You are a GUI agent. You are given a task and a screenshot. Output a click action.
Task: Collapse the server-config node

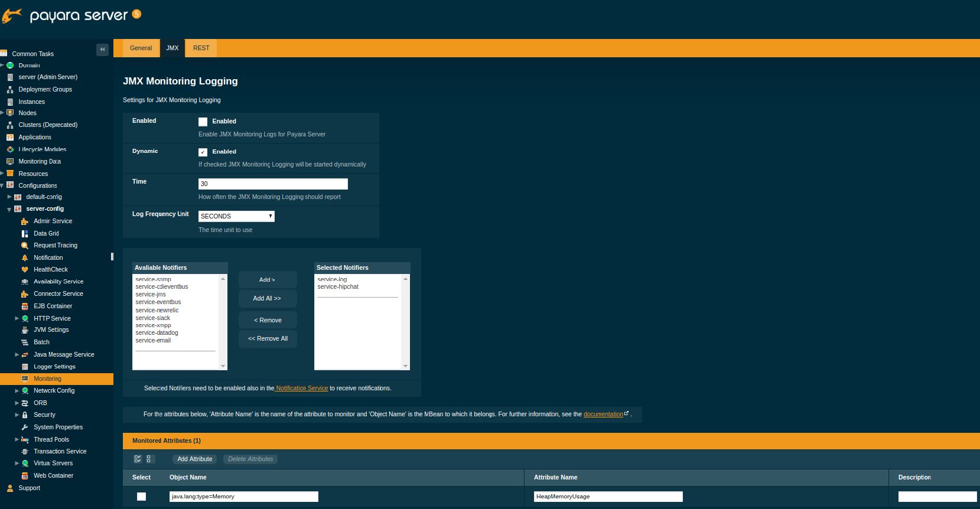(x=9, y=209)
